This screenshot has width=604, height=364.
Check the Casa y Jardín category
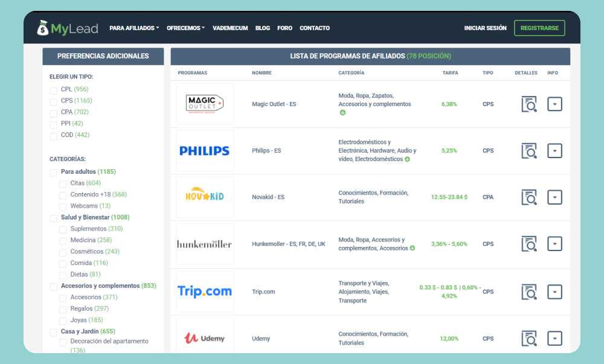[x=54, y=333]
